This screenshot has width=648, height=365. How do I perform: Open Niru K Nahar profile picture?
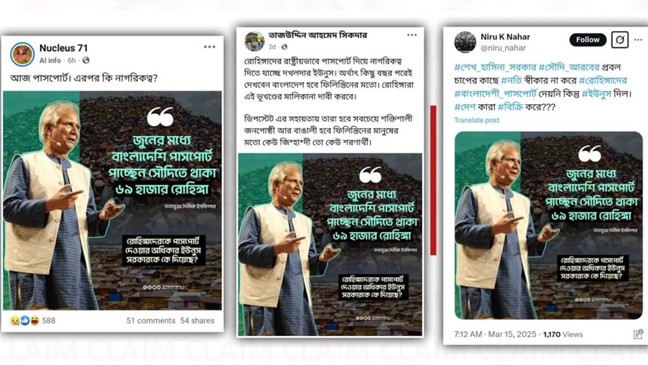click(x=465, y=42)
